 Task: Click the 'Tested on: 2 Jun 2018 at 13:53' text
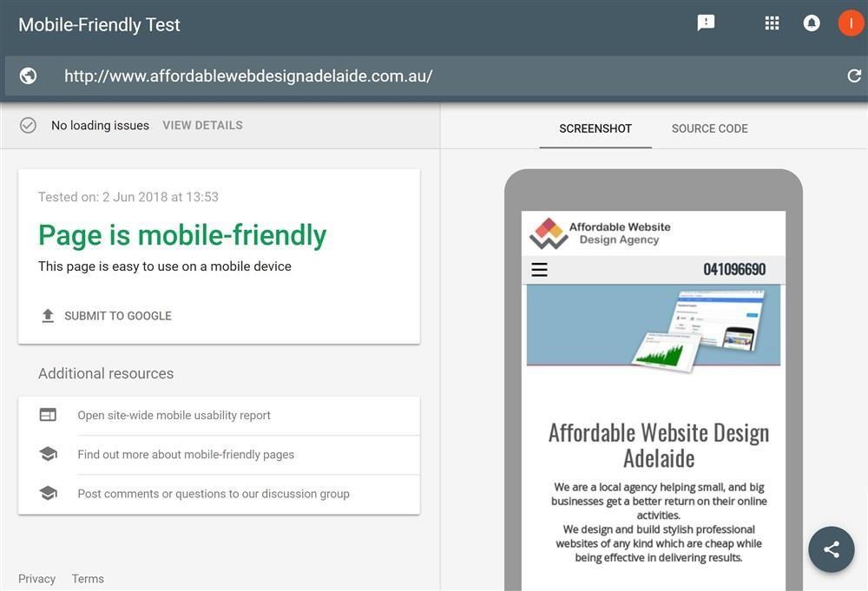[x=128, y=197]
